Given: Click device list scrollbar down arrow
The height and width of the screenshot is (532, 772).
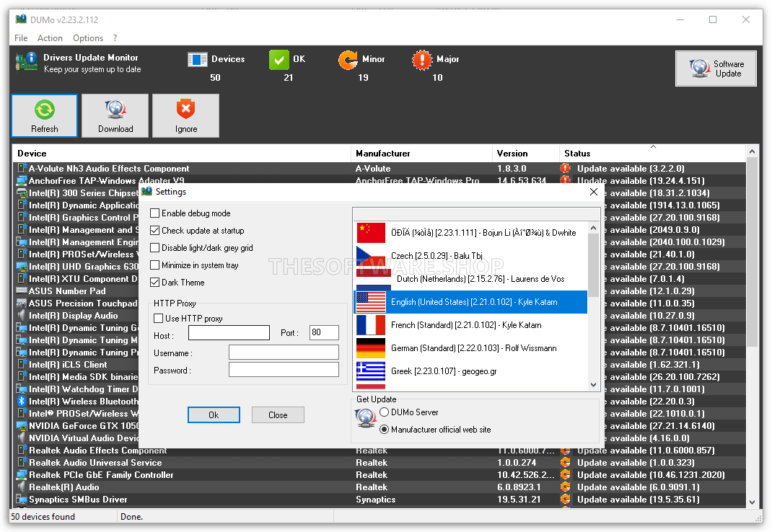Looking at the screenshot, I should pyautogui.click(x=751, y=502).
